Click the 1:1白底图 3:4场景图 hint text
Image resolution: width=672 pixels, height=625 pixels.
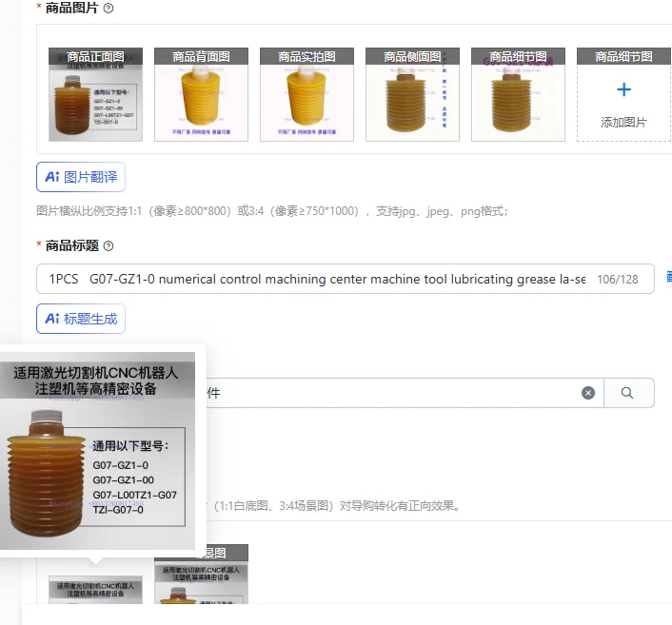334,506
